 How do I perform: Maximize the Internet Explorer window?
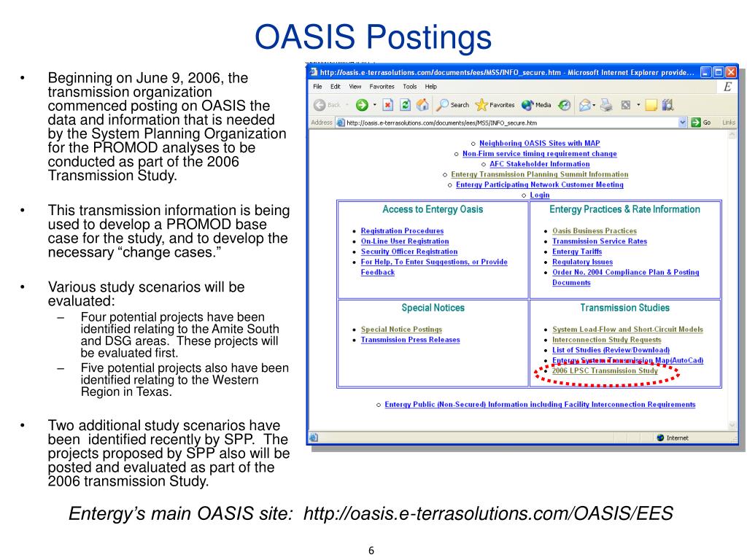[x=718, y=72]
